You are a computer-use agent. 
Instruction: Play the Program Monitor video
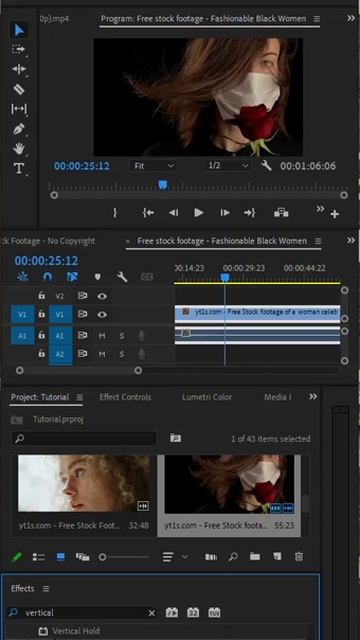198,213
